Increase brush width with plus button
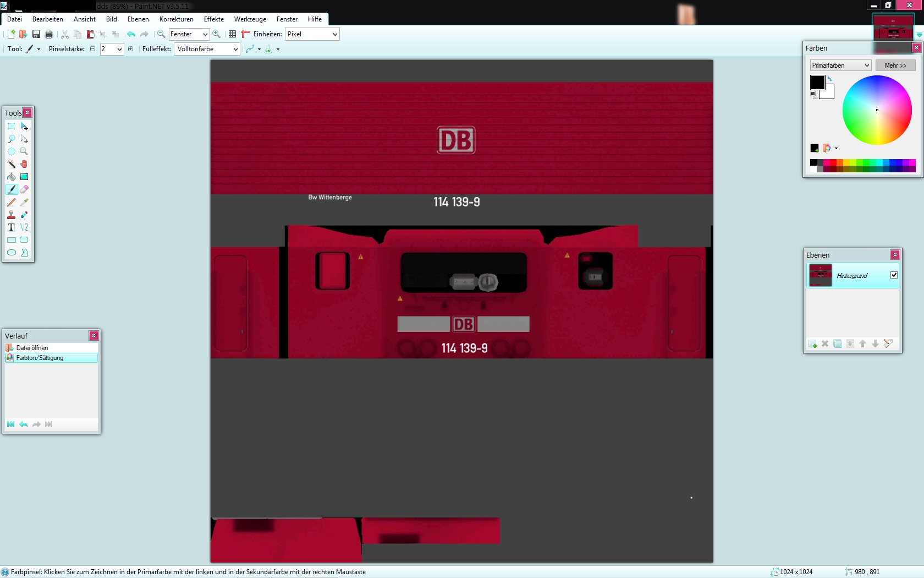Image resolution: width=924 pixels, height=578 pixels. 130,49
